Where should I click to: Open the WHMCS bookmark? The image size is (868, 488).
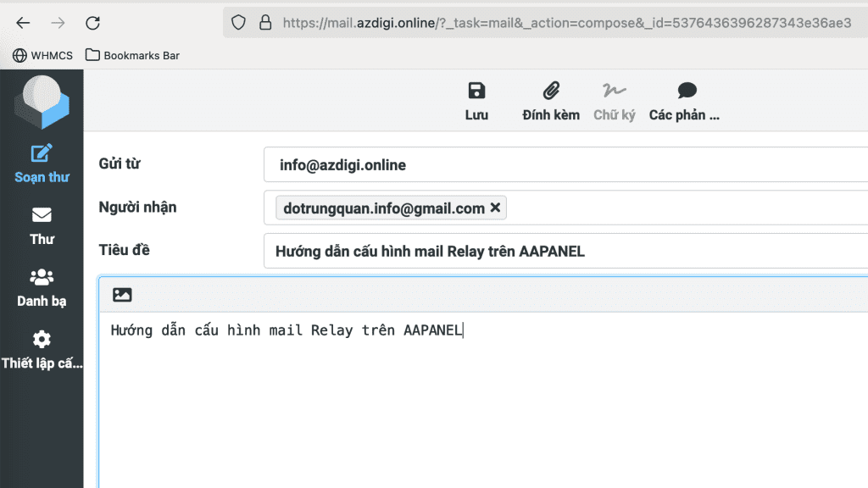click(x=42, y=55)
